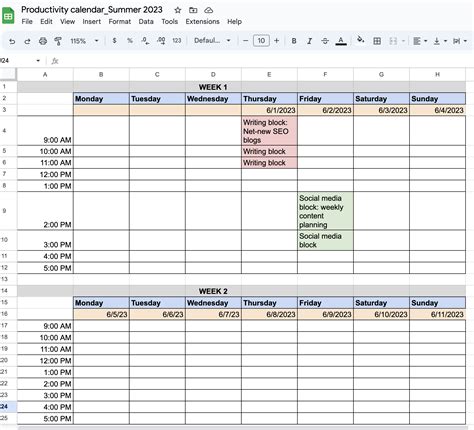Decrease font size with minus button
The height and width of the screenshot is (430, 474).
pos(246,41)
